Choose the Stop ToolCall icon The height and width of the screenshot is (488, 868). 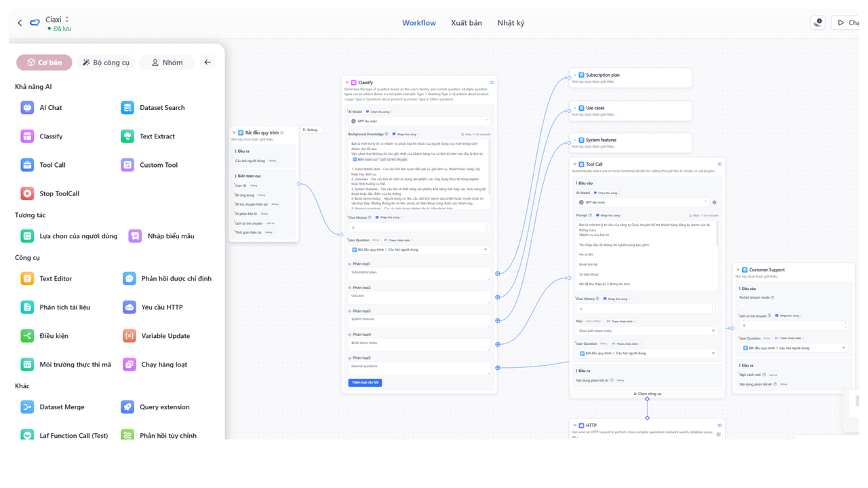(27, 193)
